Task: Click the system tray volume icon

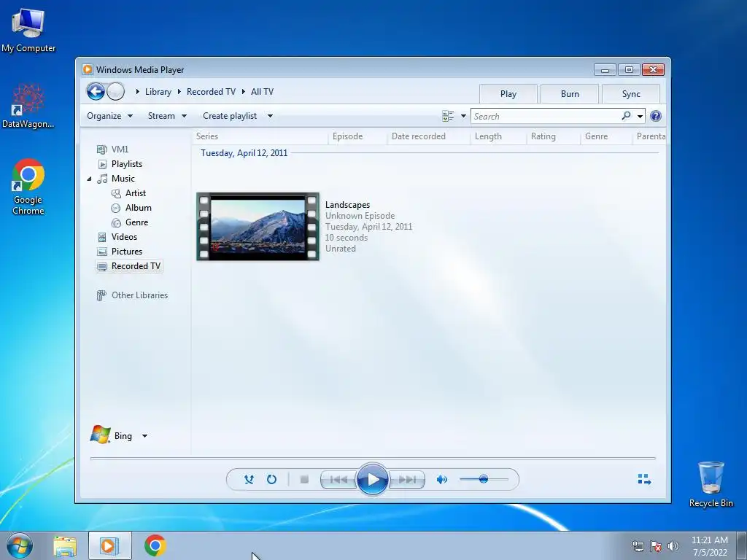Action: 673,546
